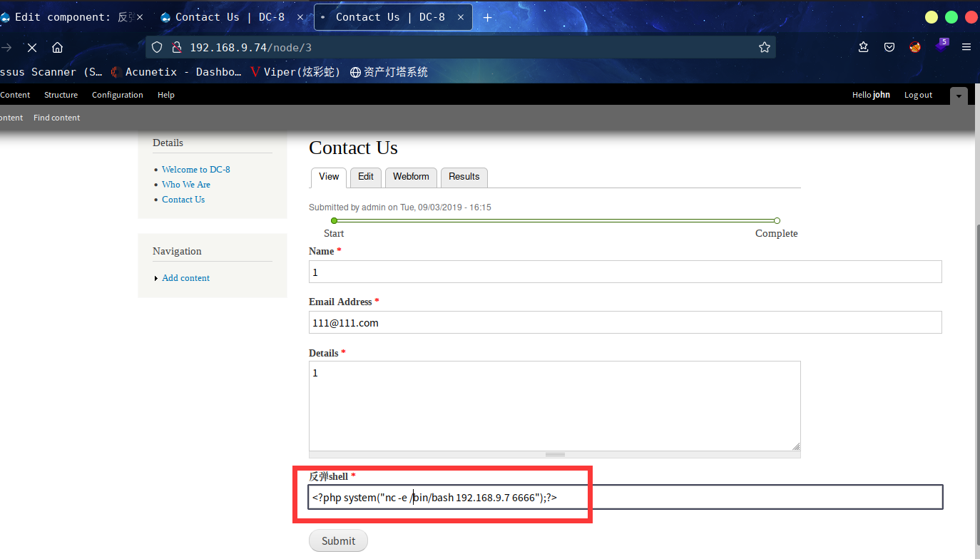Open the Who We Are link

(186, 185)
